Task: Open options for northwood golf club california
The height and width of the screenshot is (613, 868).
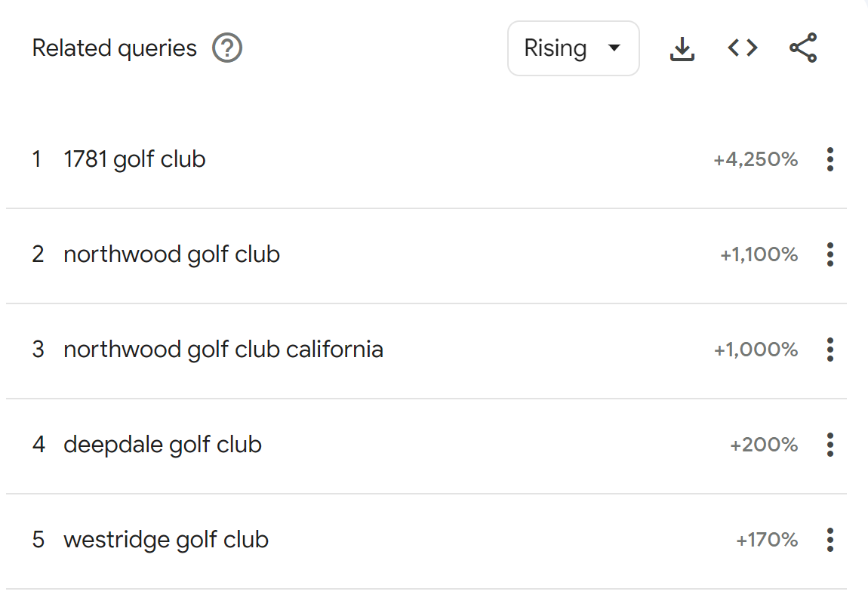Action: (x=830, y=350)
